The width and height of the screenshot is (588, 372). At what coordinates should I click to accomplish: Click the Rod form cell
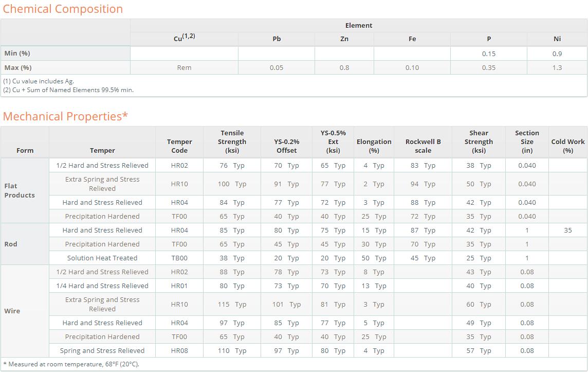point(11,244)
